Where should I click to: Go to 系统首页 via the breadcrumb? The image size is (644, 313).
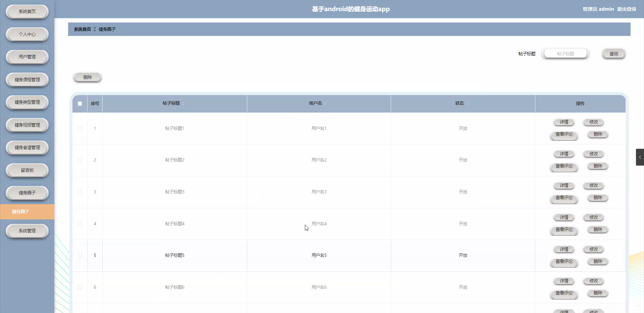click(x=83, y=29)
